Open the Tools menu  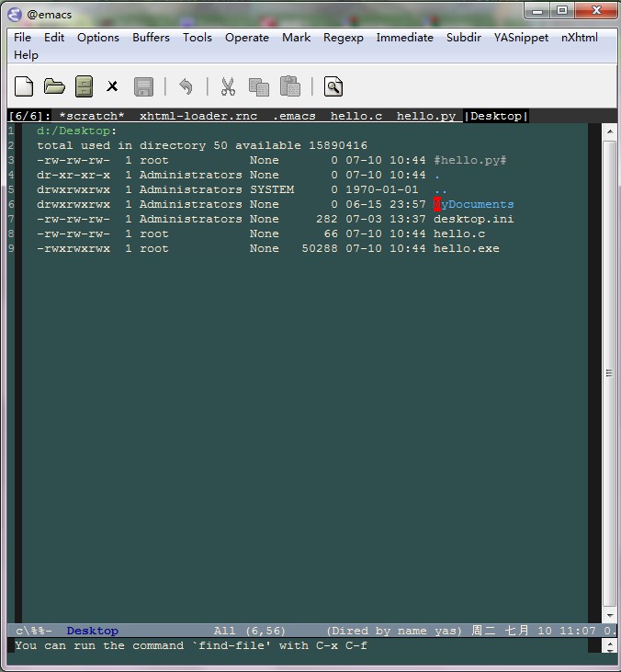click(x=197, y=38)
